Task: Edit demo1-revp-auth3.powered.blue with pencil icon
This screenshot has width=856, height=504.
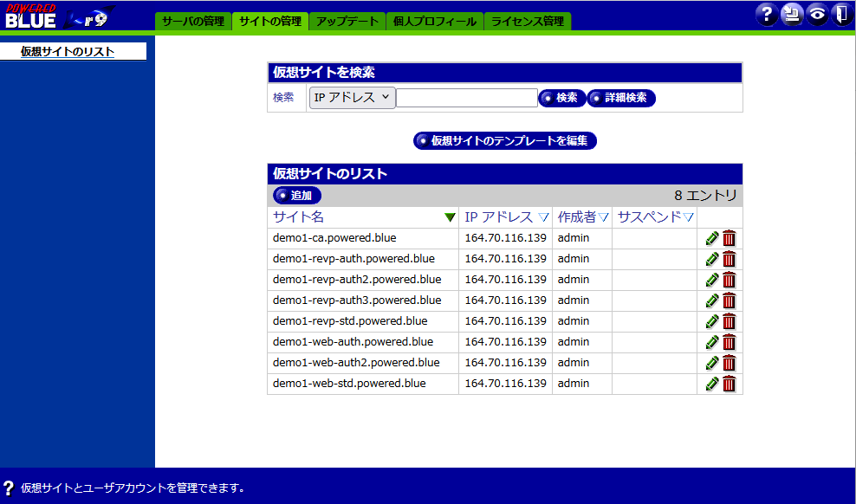Action: point(712,300)
